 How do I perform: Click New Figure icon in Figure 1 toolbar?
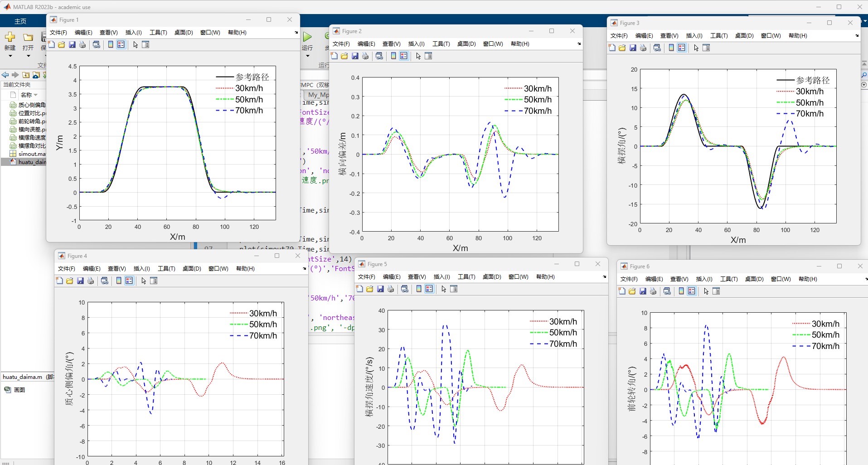(x=51, y=44)
